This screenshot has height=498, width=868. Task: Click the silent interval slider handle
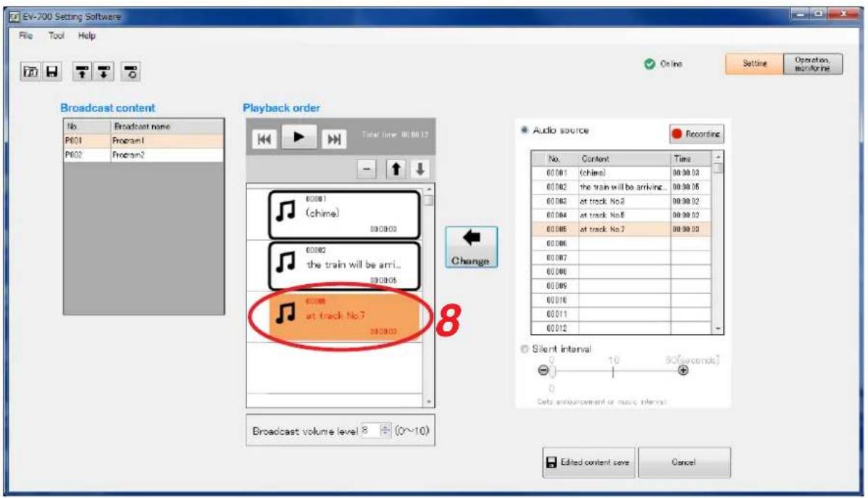[x=552, y=370]
